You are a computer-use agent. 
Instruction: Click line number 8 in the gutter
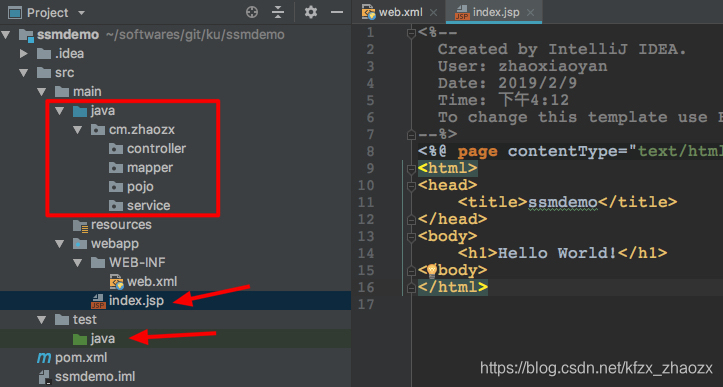coord(370,151)
